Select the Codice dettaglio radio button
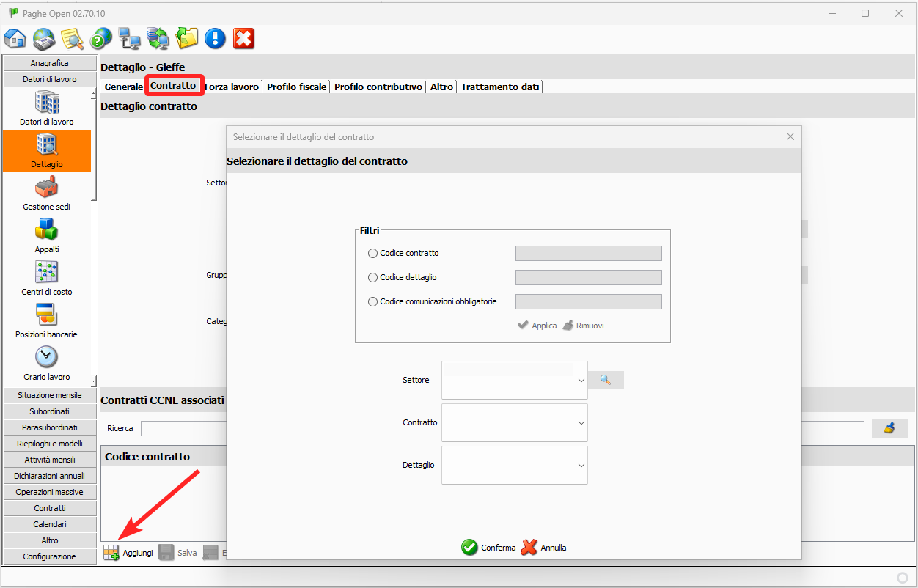Image resolution: width=918 pixels, height=588 pixels. (373, 278)
